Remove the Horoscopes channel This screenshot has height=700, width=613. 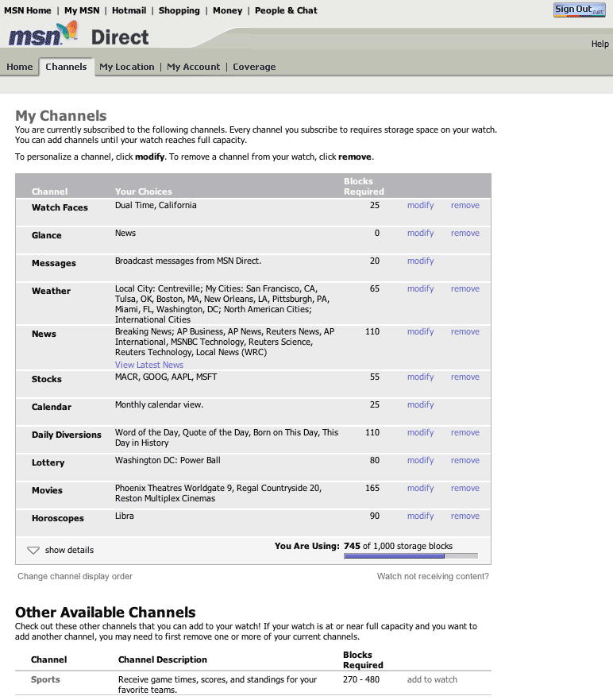tap(465, 516)
